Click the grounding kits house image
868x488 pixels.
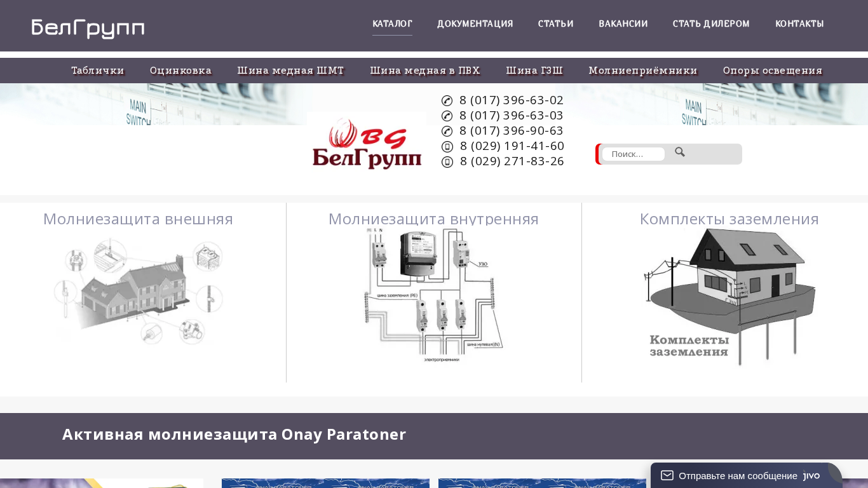729,297
